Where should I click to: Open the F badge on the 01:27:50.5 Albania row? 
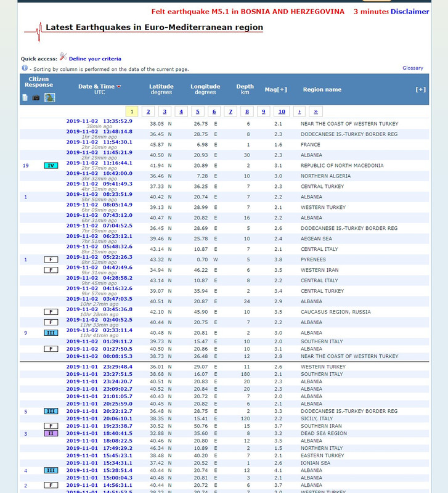(51, 349)
